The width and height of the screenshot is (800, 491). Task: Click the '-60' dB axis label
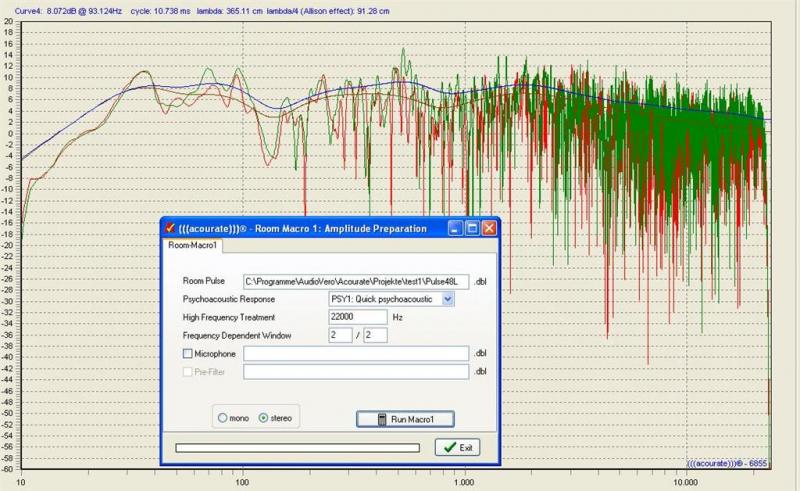7,469
